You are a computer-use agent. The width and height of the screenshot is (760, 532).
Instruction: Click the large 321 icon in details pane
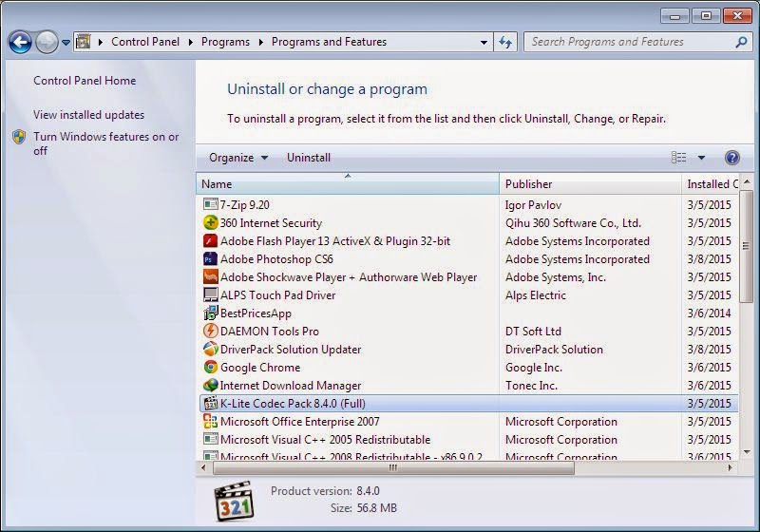tap(234, 502)
